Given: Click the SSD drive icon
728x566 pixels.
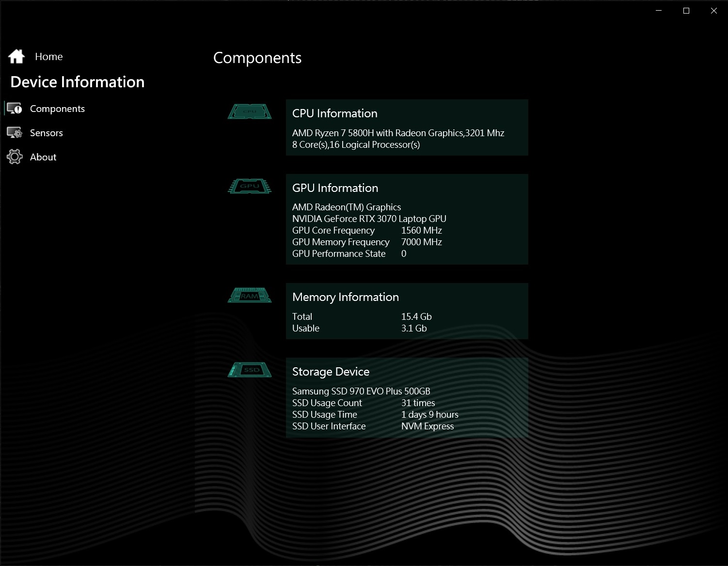Looking at the screenshot, I should [x=250, y=370].
